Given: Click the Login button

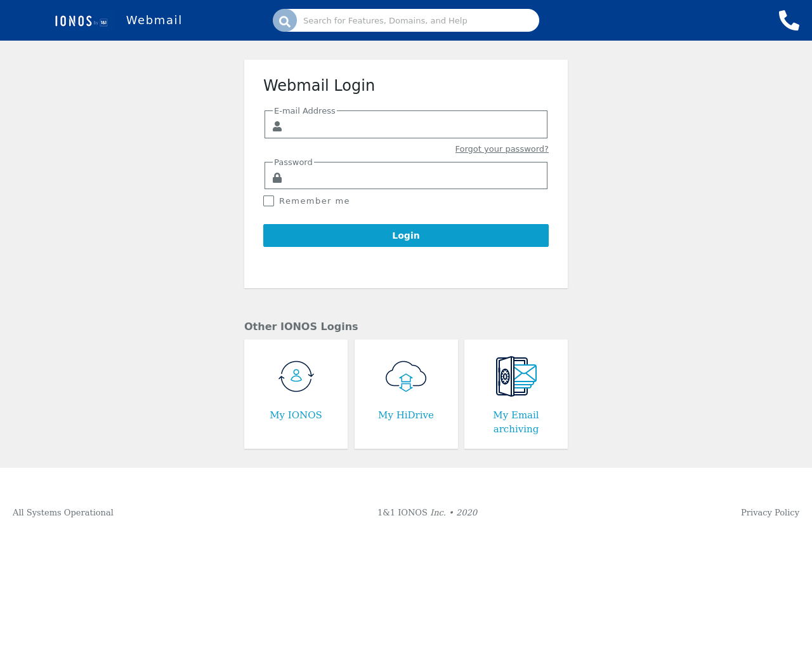Looking at the screenshot, I should 406,235.
